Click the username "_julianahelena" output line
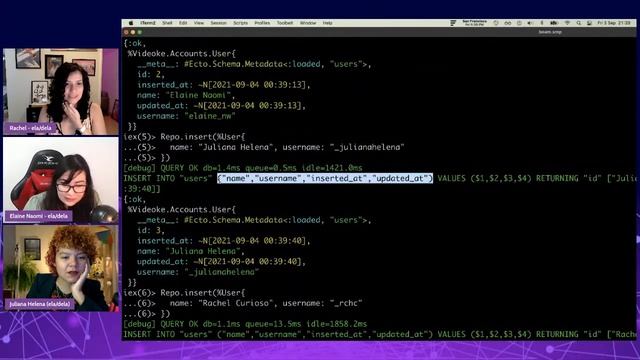Image resolution: width=640 pixels, height=360 pixels. [198, 272]
